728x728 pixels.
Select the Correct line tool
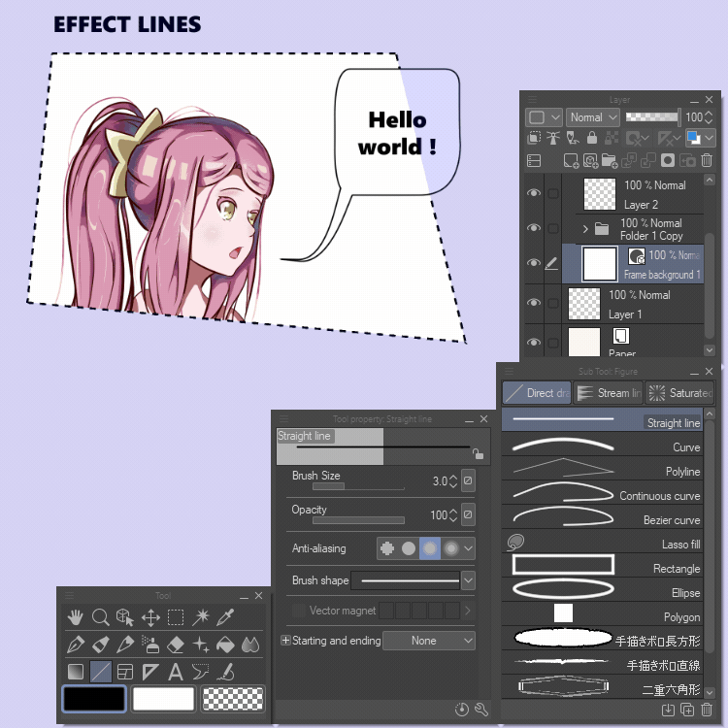pos(225,672)
